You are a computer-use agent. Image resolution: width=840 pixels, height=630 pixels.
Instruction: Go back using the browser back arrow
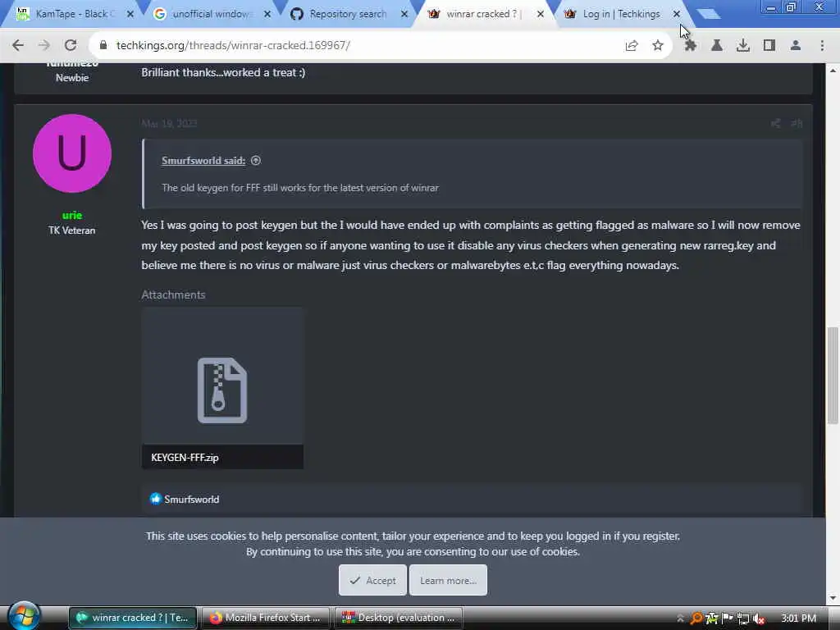(18, 46)
